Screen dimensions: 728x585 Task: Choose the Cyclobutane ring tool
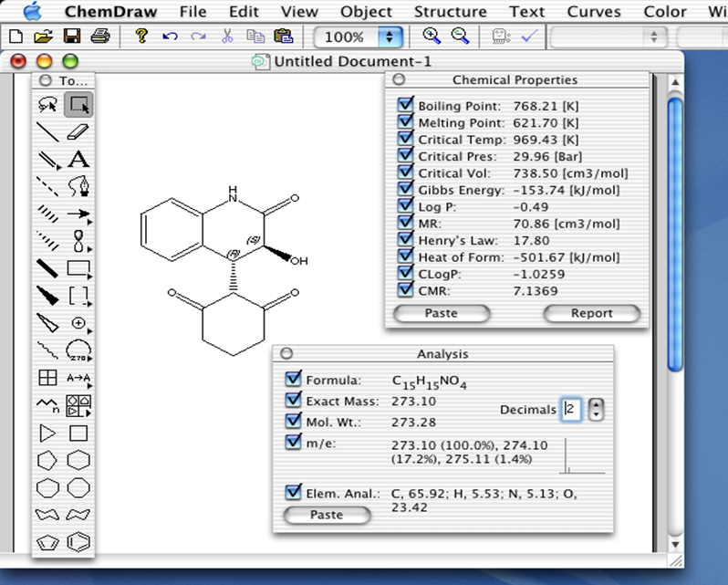point(78,434)
